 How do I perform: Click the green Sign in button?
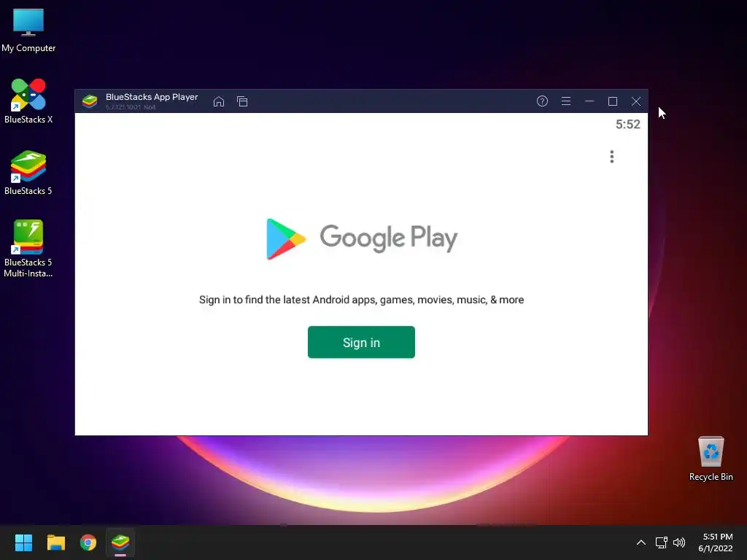[x=361, y=342]
